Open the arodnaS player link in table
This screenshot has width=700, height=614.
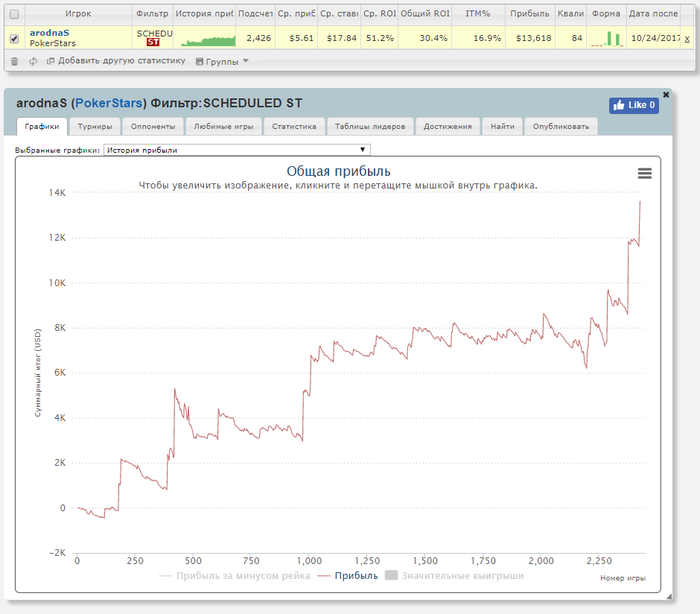click(50, 33)
